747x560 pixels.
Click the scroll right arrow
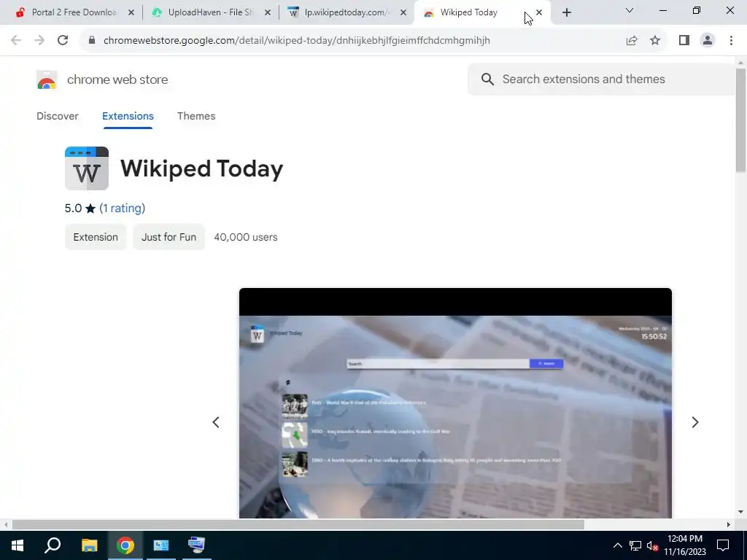pyautogui.click(x=729, y=525)
